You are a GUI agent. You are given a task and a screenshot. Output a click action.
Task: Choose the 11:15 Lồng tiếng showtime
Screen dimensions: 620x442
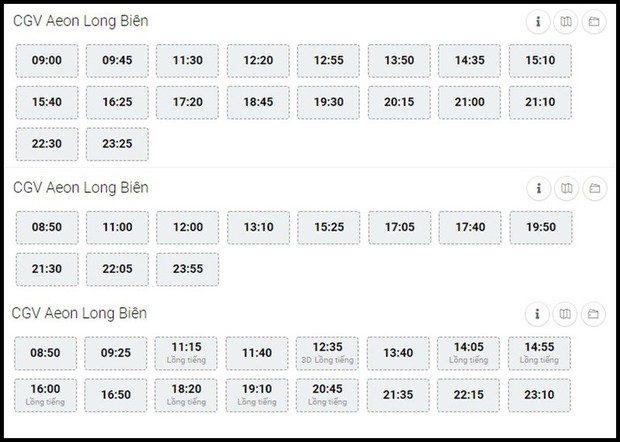coord(186,353)
